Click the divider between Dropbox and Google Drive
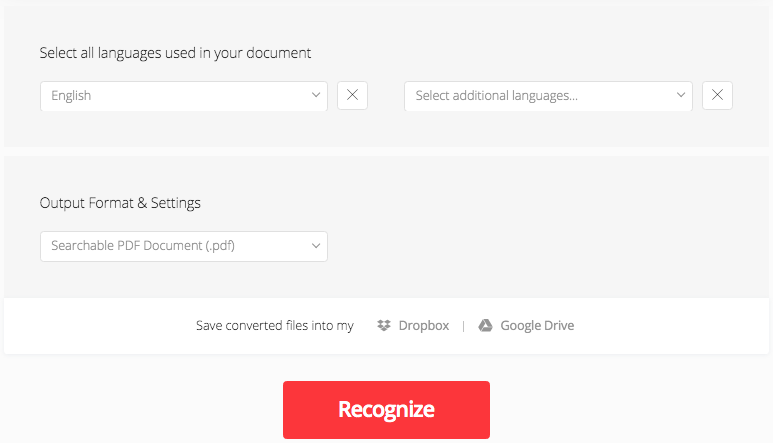This screenshot has width=773, height=443. tap(463, 326)
